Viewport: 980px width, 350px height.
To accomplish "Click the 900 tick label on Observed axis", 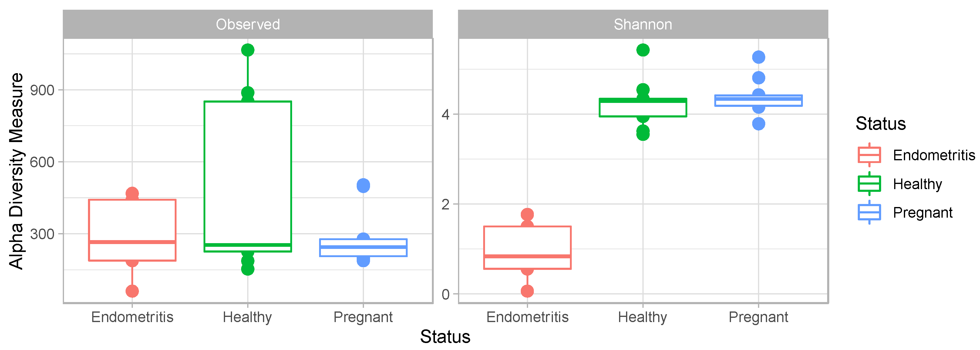I will (42, 90).
